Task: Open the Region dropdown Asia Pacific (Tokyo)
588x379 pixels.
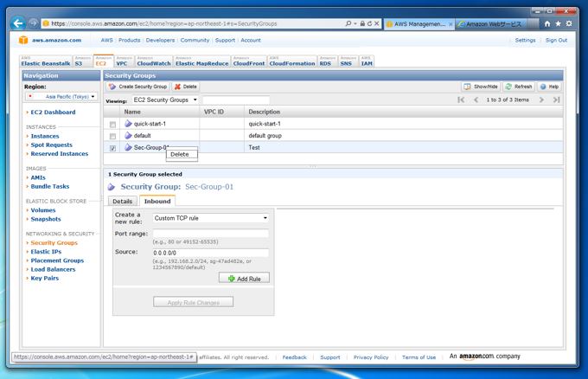Action: click(x=61, y=96)
